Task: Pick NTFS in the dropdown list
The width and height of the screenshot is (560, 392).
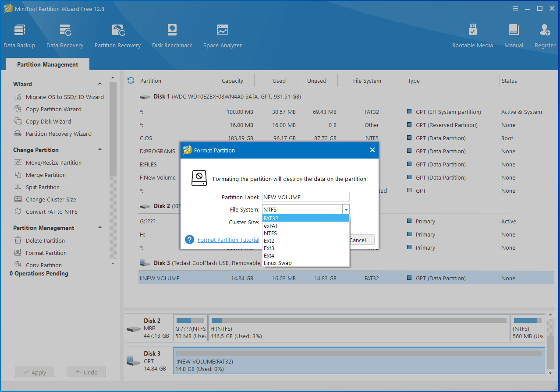Action: 306,233
